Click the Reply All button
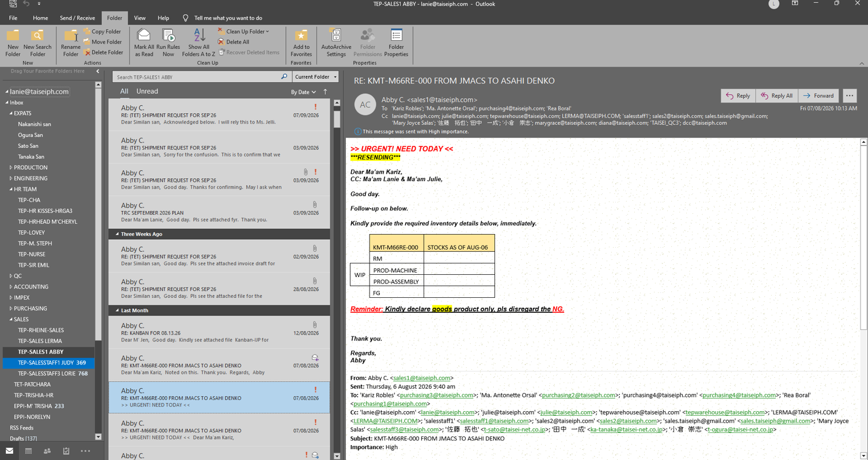The width and height of the screenshot is (868, 460). point(776,96)
